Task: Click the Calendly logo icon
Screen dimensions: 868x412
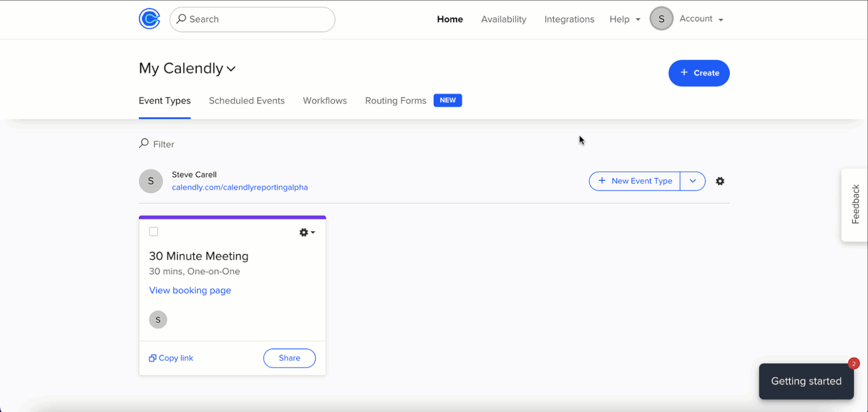Action: coord(149,19)
